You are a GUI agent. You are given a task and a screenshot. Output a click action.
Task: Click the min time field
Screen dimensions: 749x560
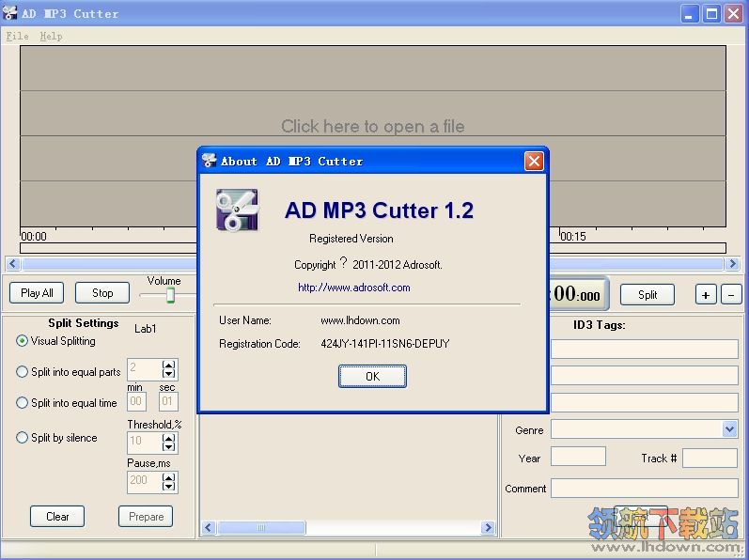[136, 401]
